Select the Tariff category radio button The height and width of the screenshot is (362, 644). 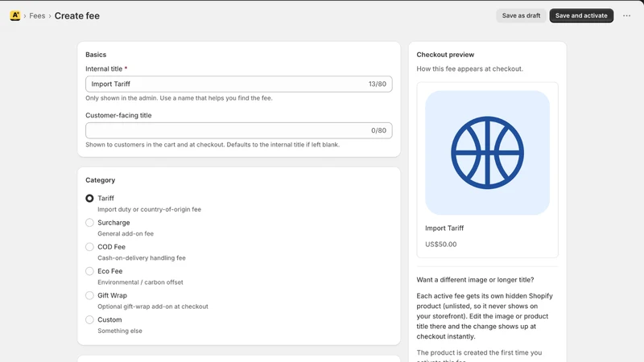pyautogui.click(x=89, y=198)
